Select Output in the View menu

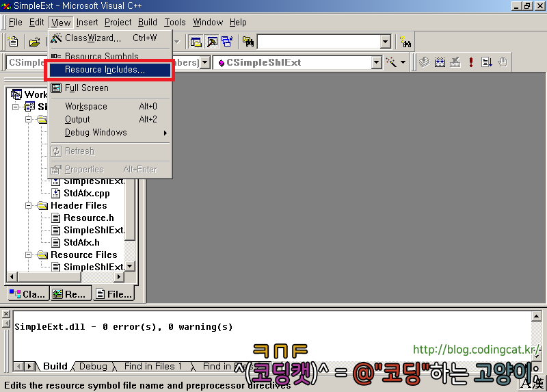(x=110, y=120)
